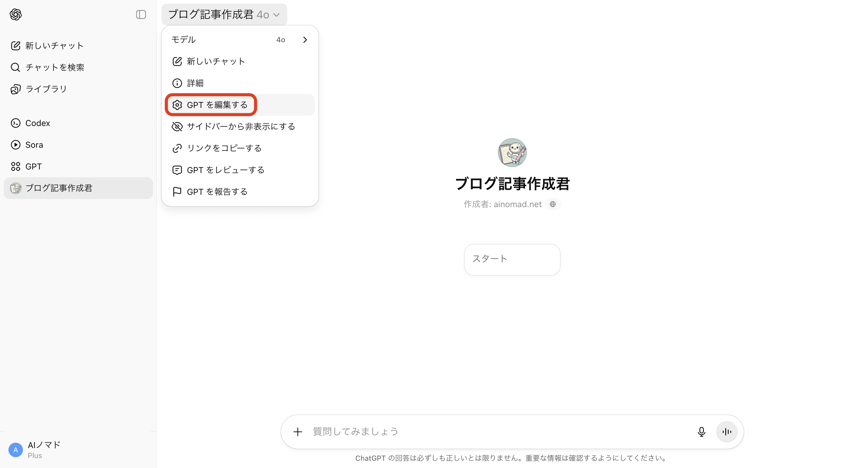This screenshot has width=868, height=468.
Task: Open the ライブラリ section
Action: coord(78,89)
